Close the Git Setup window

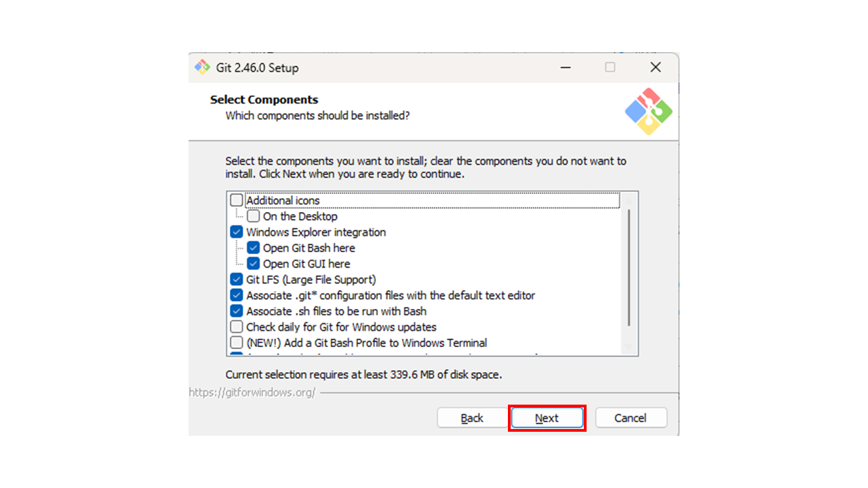click(655, 67)
